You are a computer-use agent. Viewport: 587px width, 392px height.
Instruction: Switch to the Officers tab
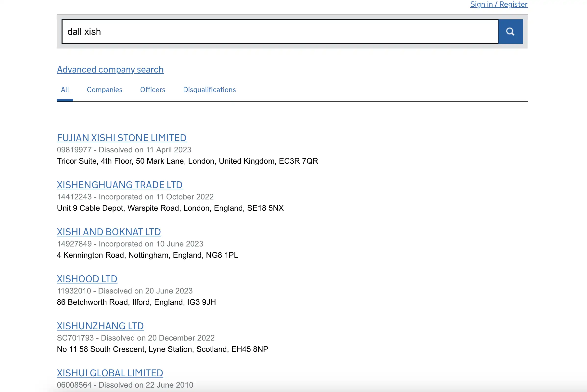153,90
